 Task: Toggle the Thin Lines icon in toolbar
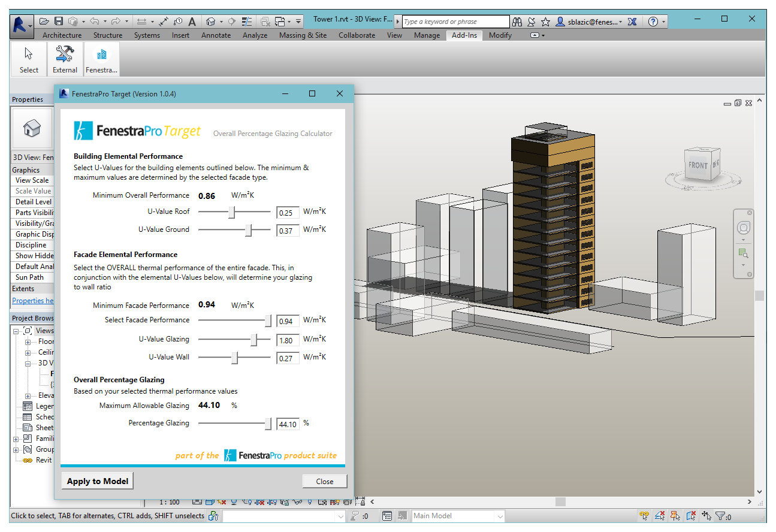pyautogui.click(x=246, y=22)
